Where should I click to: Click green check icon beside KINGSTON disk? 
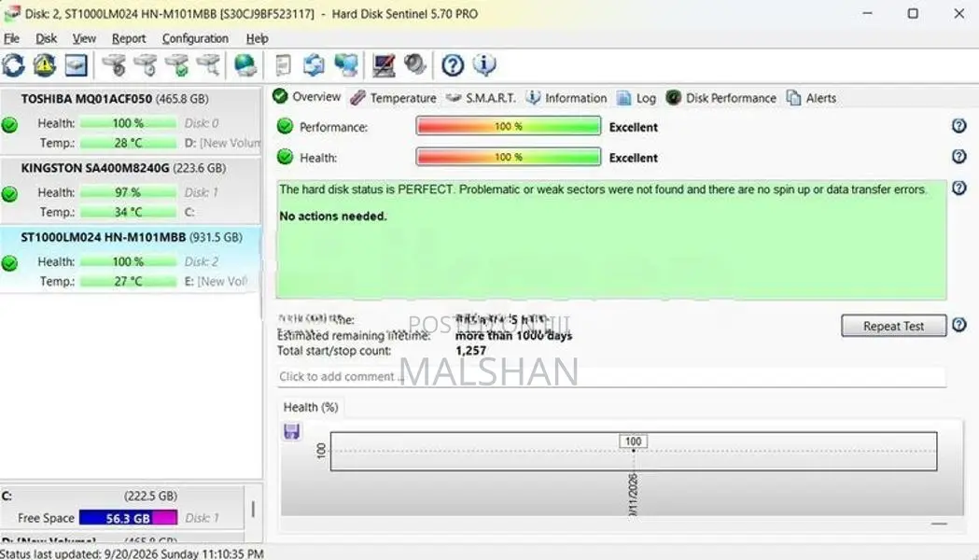(9, 194)
